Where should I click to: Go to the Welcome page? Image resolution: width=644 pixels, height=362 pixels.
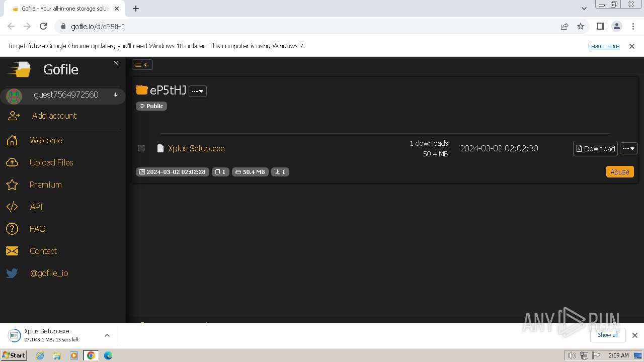pyautogui.click(x=46, y=140)
